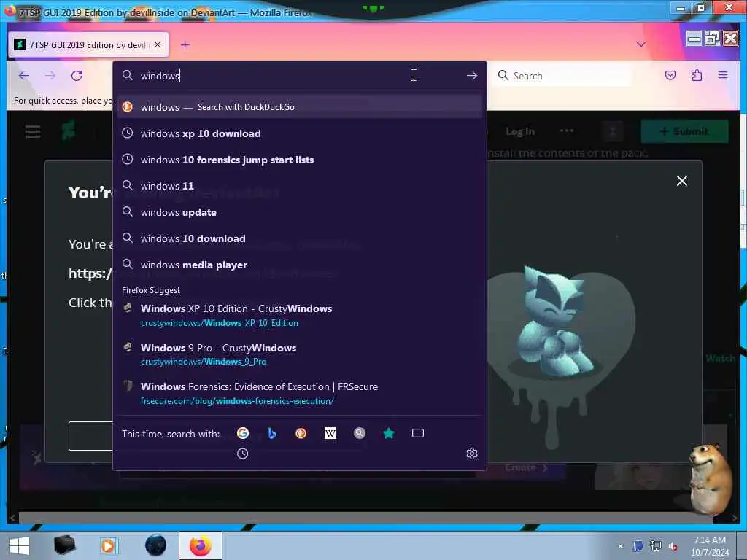747x560 pixels.
Task: Open search settings gear icon
Action: (x=472, y=454)
